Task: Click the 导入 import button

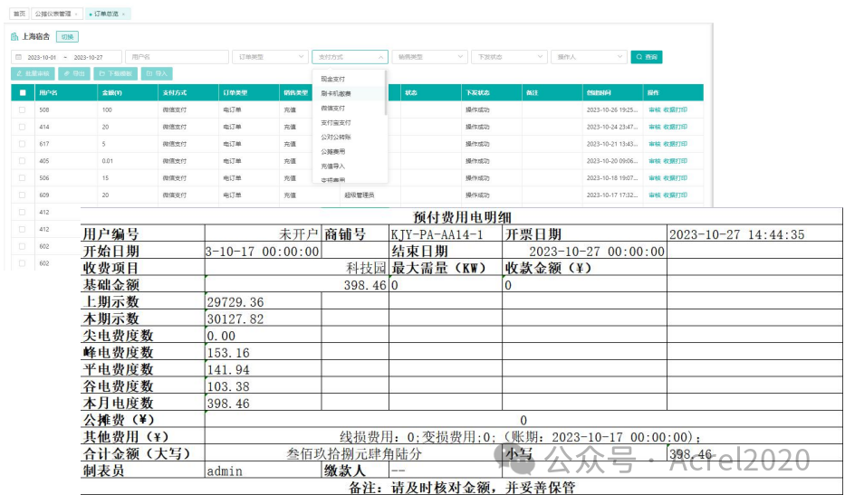Action: [157, 74]
